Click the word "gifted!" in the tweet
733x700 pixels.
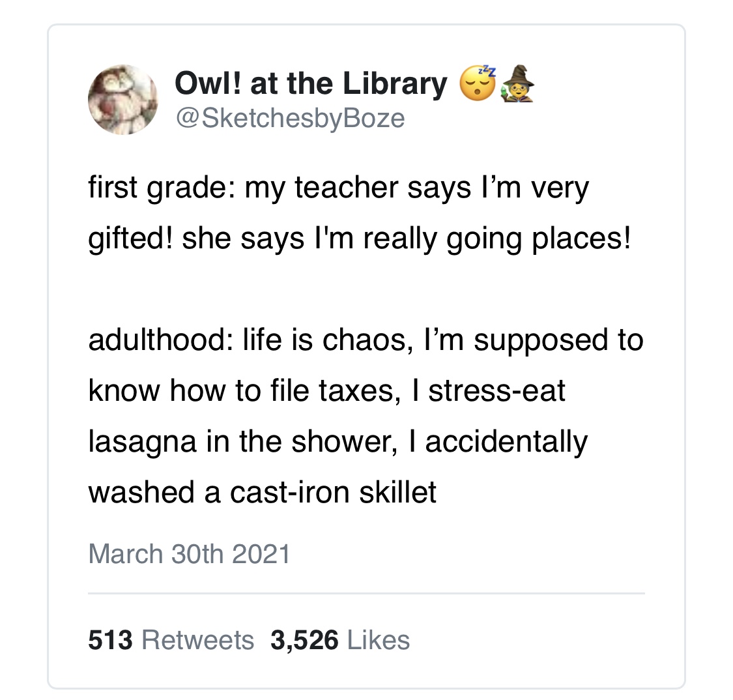130,239
